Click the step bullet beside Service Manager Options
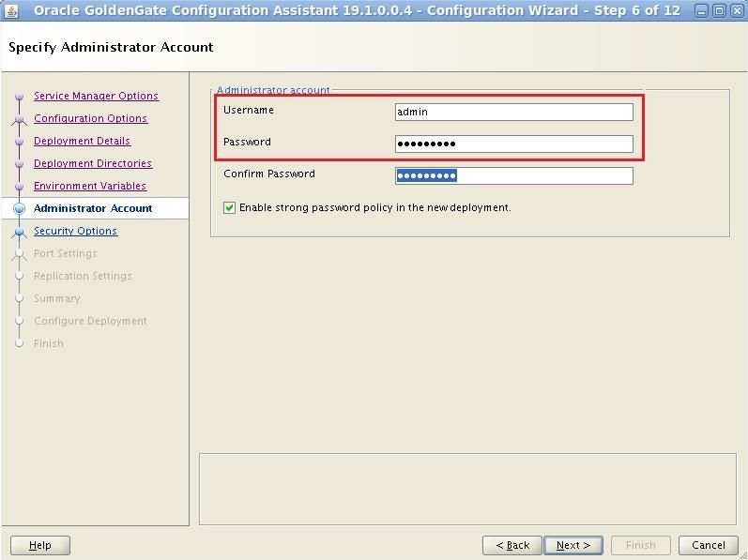748x560 pixels. 19,97
